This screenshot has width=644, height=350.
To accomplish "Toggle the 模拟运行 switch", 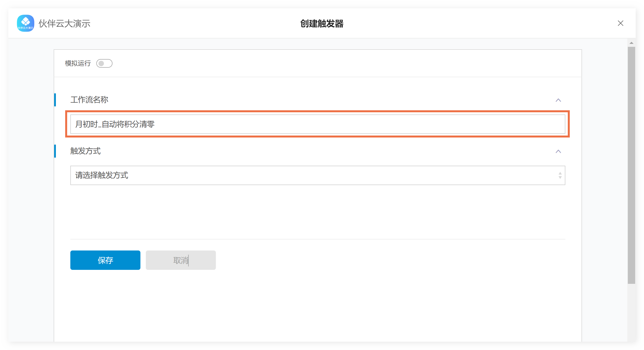I will (x=104, y=63).
